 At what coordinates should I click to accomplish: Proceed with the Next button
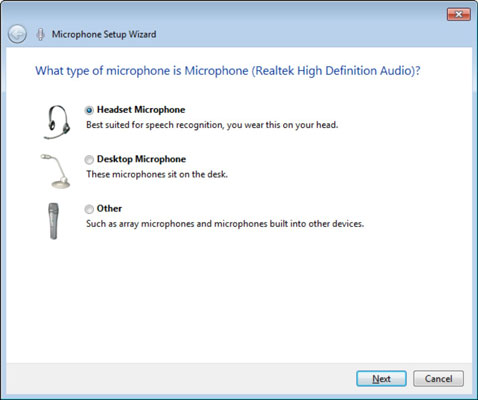[x=381, y=379]
